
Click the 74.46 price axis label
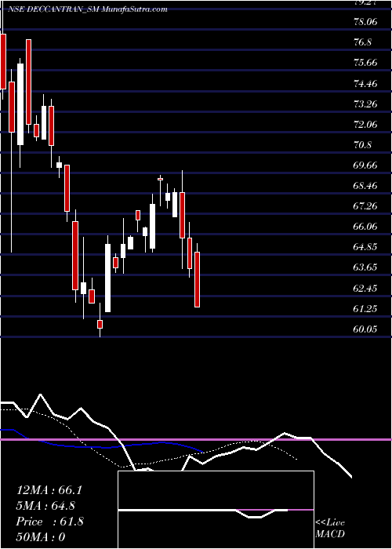(365, 84)
